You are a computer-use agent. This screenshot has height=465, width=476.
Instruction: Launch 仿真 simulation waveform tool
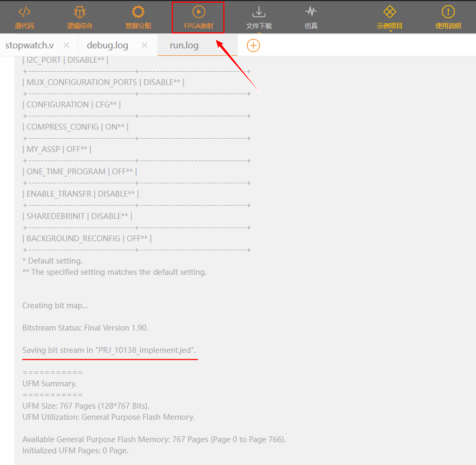[311, 17]
